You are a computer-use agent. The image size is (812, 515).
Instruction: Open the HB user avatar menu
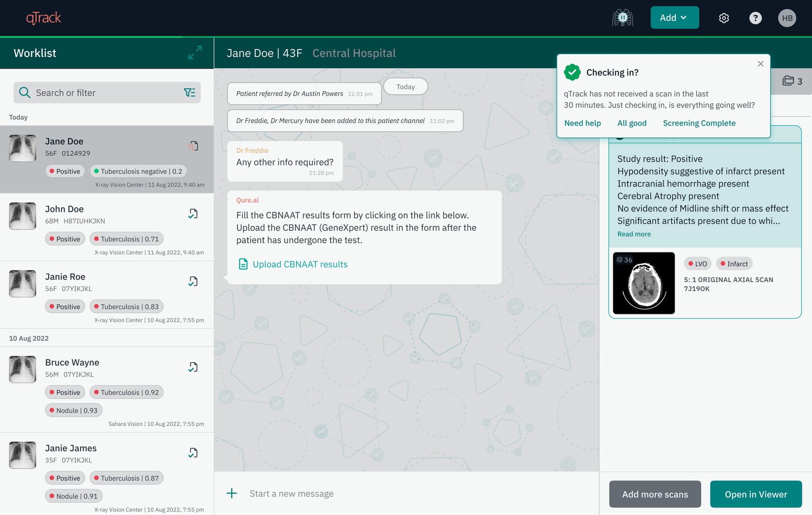[787, 18]
